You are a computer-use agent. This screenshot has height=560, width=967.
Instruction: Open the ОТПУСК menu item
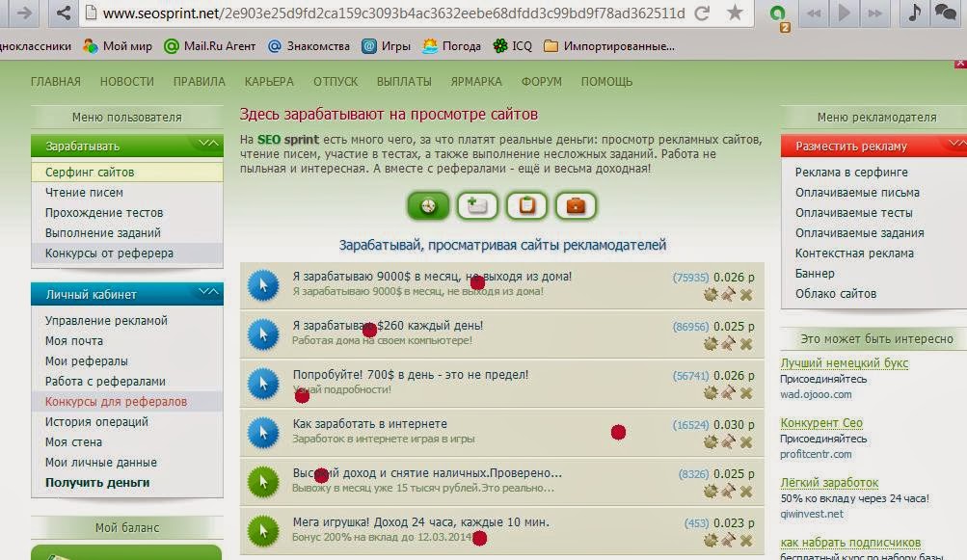point(336,81)
